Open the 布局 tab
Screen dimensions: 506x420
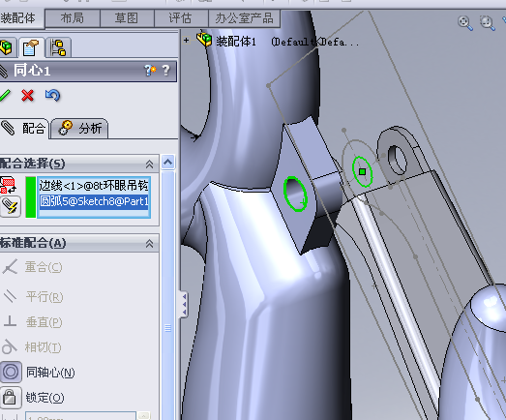[x=73, y=18]
